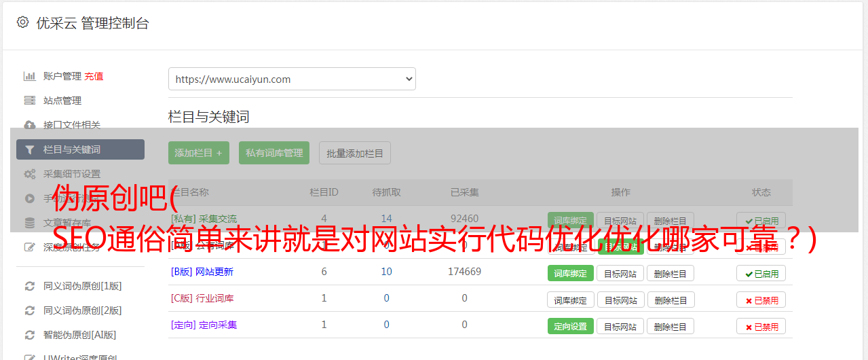Click the collected count 92460
868x360 pixels.
(464, 219)
